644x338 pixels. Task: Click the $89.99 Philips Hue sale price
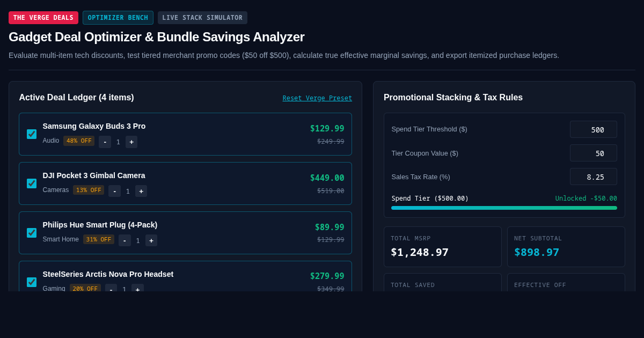[330, 227]
